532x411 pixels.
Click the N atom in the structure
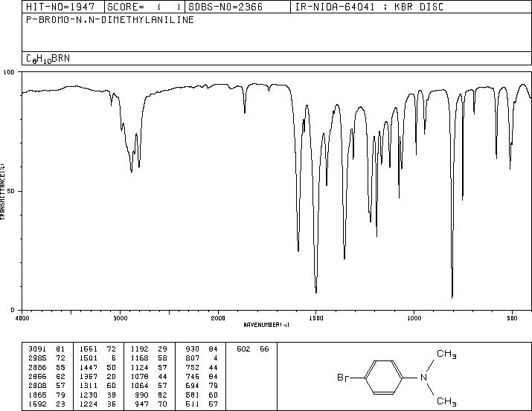tap(423, 378)
